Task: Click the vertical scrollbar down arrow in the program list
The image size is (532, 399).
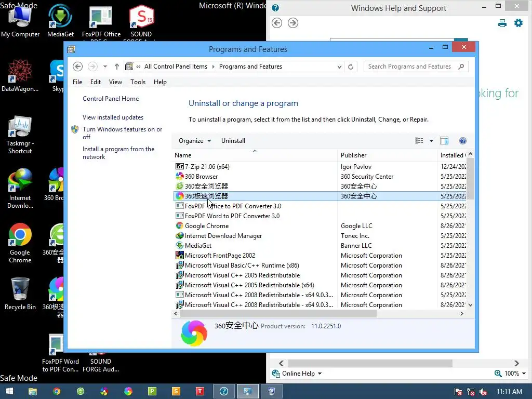Action: click(x=470, y=304)
